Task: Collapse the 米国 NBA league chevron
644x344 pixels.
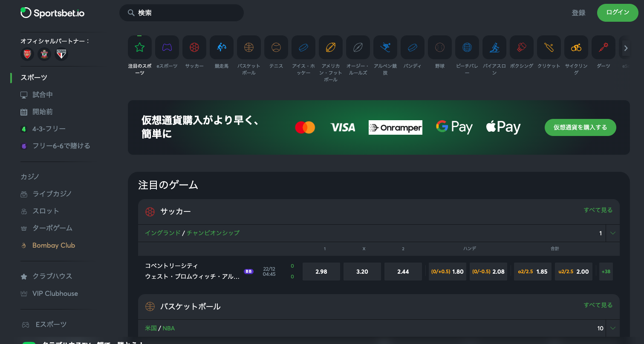Action: (x=613, y=328)
